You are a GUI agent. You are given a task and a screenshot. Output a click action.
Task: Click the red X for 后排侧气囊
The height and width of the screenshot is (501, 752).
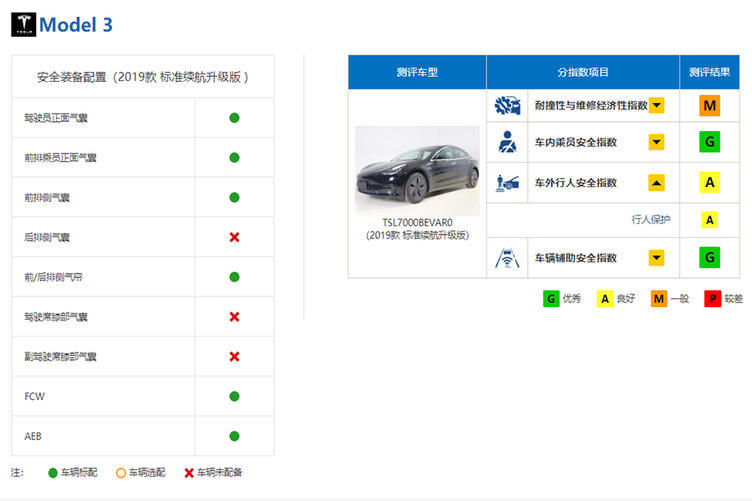(234, 237)
